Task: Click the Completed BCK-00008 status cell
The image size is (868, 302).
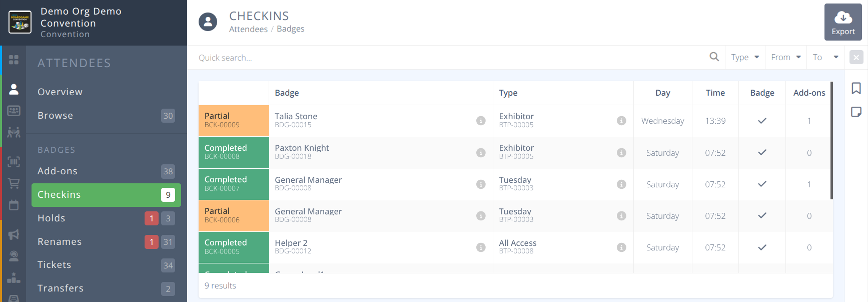Action: (234, 153)
